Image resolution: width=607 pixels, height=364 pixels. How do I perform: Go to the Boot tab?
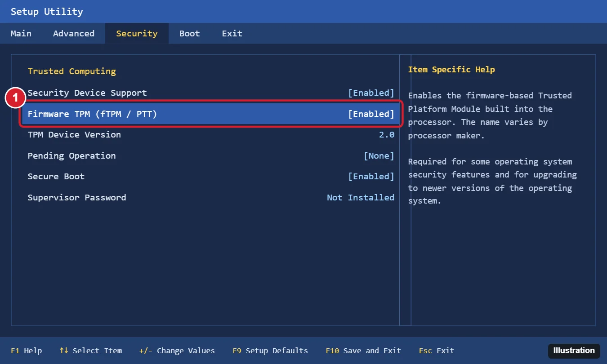pyautogui.click(x=189, y=34)
